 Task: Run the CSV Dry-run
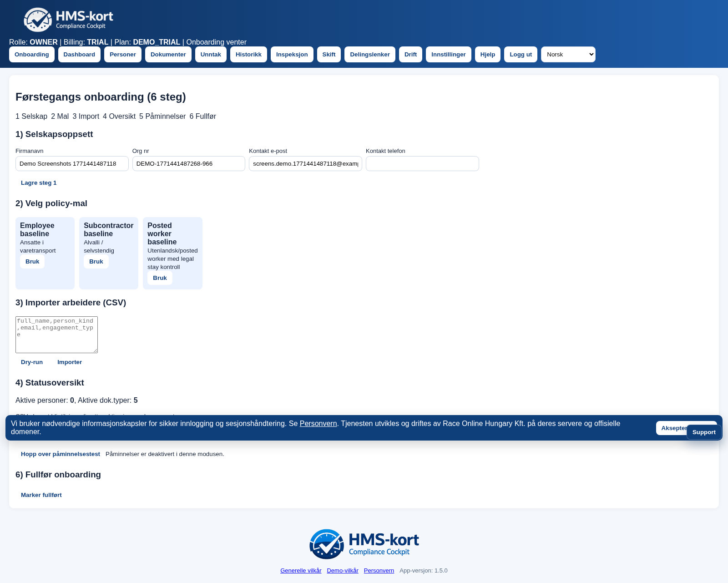[x=32, y=362]
